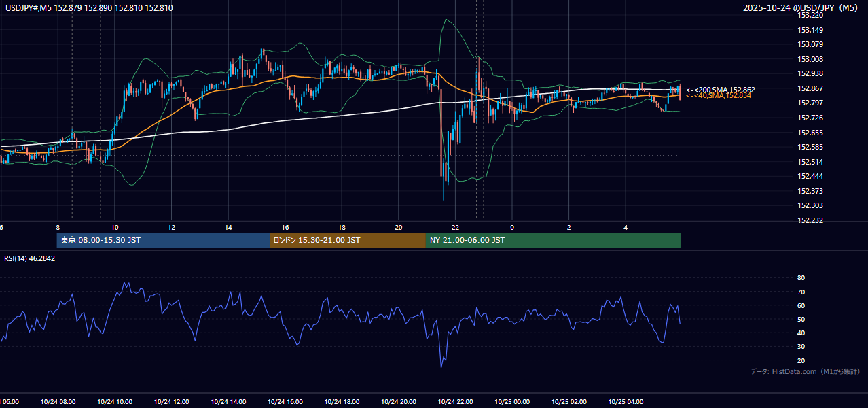Click price axis label 153.008

[x=810, y=59]
